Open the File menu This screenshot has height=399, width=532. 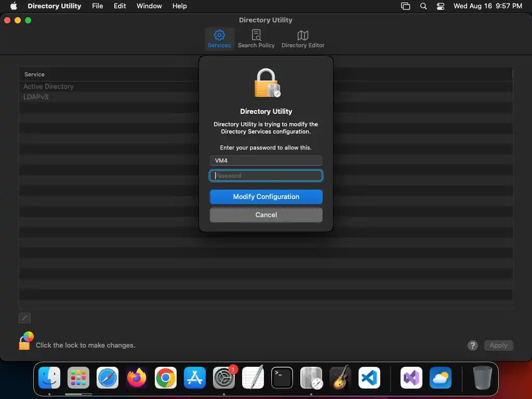[97, 6]
